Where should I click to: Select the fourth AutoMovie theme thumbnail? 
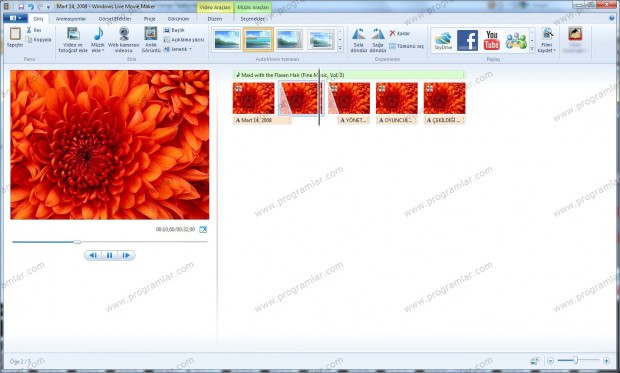321,40
